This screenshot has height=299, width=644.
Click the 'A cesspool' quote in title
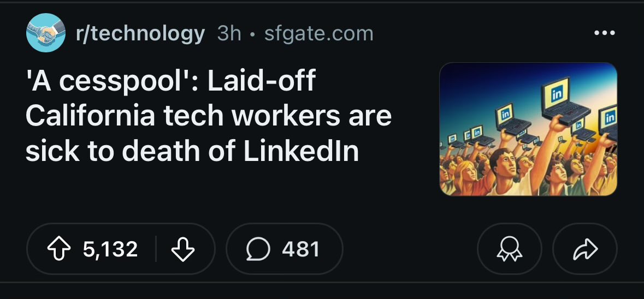[x=109, y=82]
